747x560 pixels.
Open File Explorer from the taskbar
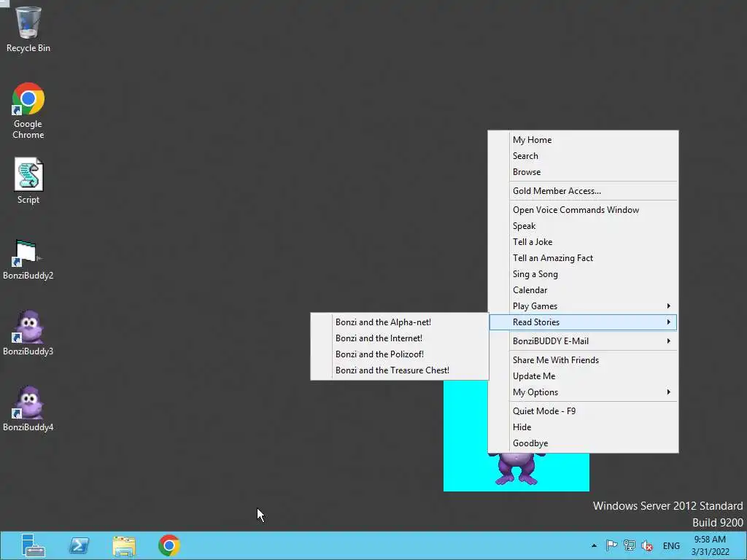[124, 545]
